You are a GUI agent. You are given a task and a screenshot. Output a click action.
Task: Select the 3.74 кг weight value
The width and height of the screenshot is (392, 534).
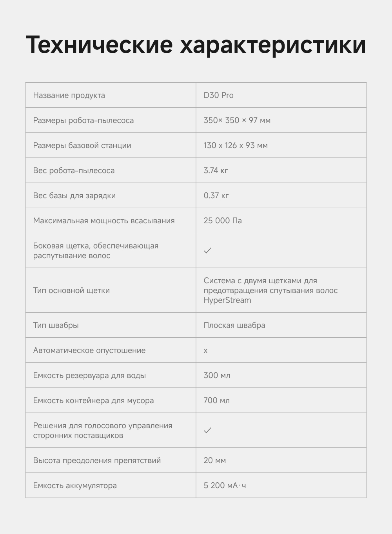(x=216, y=170)
